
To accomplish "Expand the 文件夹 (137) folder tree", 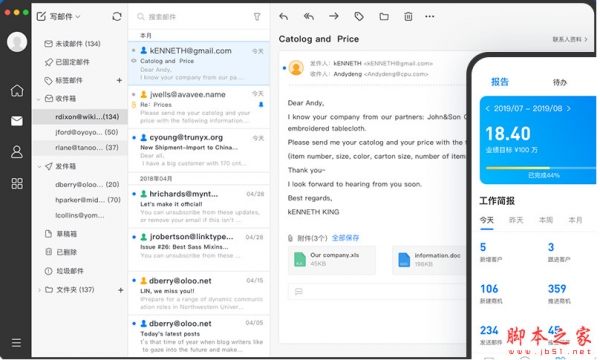I will tap(39, 290).
